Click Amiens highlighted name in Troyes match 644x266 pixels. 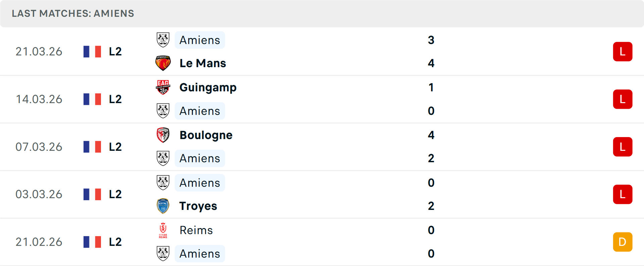(200, 183)
